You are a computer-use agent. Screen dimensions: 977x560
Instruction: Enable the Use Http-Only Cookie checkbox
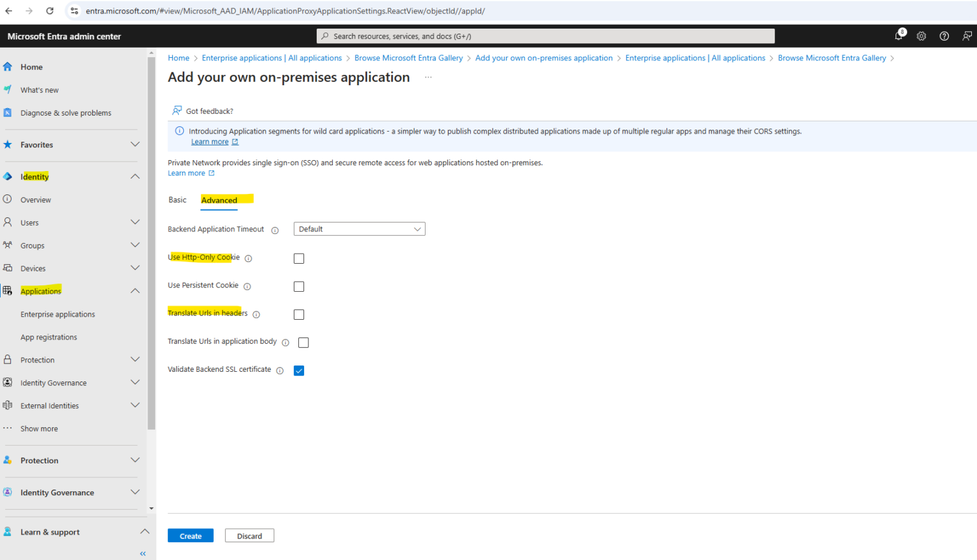point(299,258)
